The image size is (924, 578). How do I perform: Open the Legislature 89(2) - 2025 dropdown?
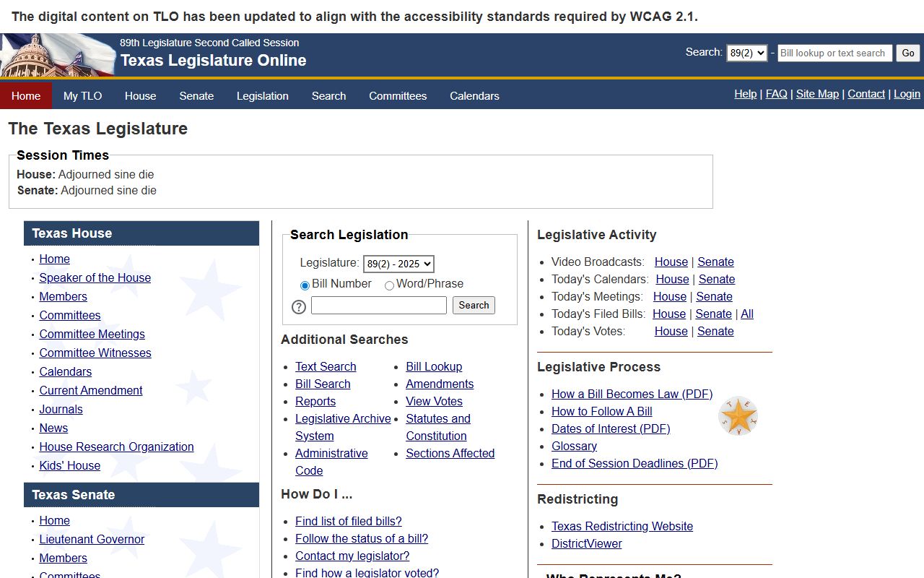(398, 264)
